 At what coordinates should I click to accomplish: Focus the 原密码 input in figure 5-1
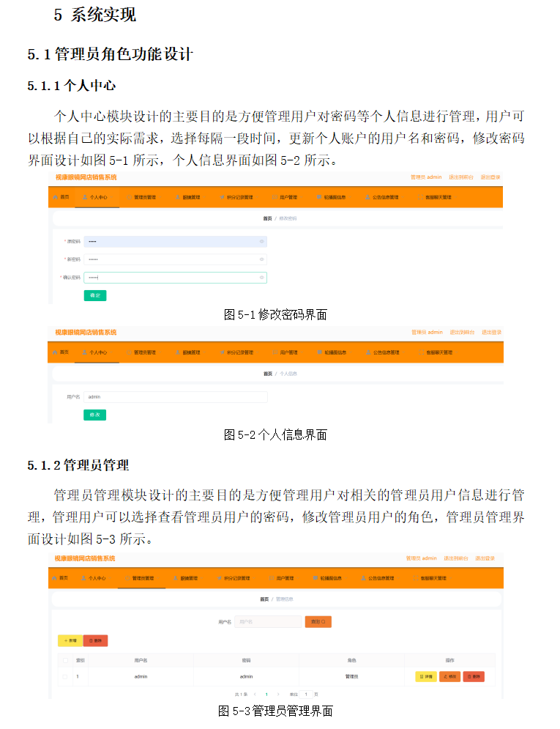pyautogui.click(x=176, y=241)
